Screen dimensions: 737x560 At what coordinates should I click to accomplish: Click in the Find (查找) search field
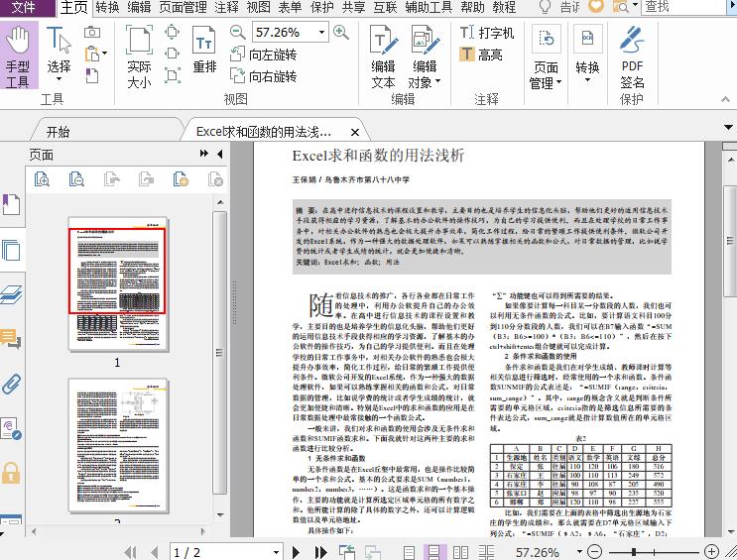tap(683, 7)
